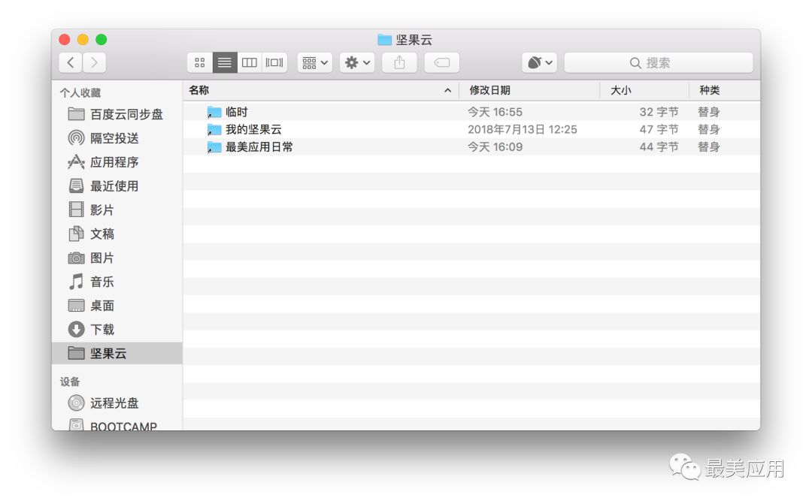Open the gear action menu

click(x=357, y=62)
